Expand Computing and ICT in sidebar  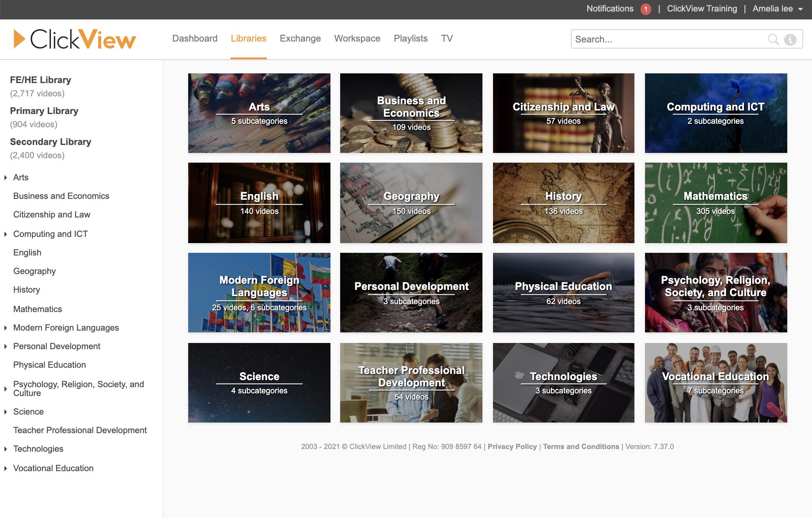(x=6, y=234)
